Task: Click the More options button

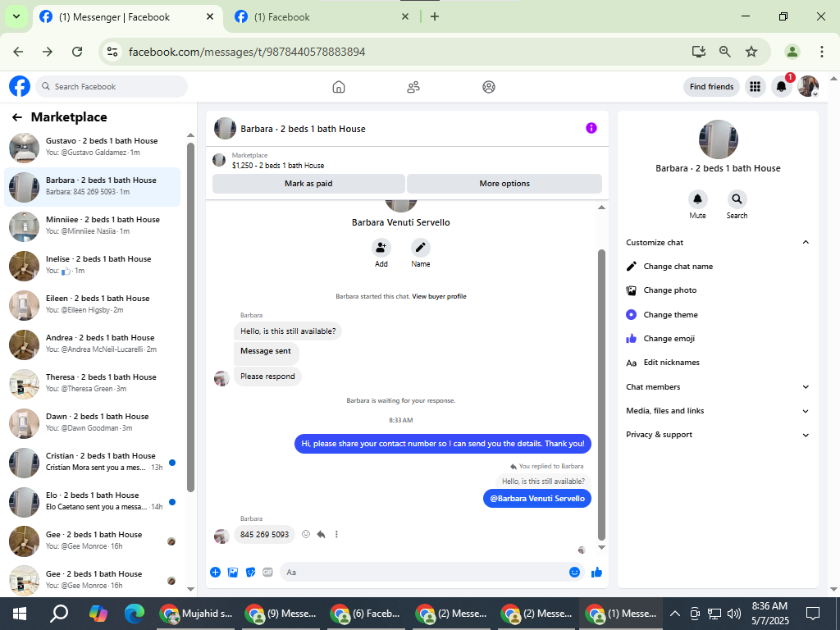Action: coord(504,183)
